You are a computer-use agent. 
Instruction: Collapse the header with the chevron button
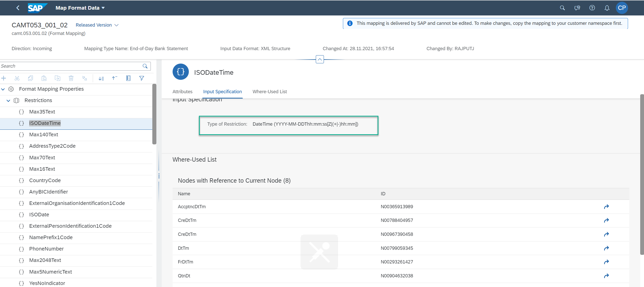point(320,60)
